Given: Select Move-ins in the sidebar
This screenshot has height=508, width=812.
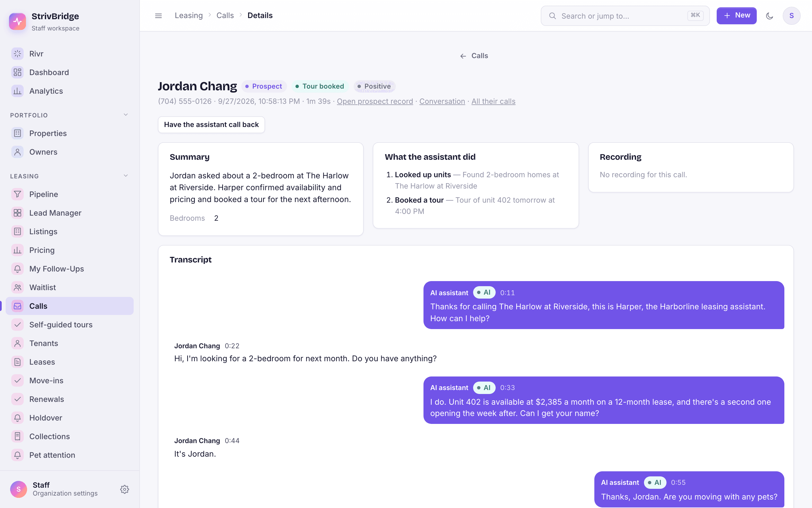Looking at the screenshot, I should tap(69, 381).
